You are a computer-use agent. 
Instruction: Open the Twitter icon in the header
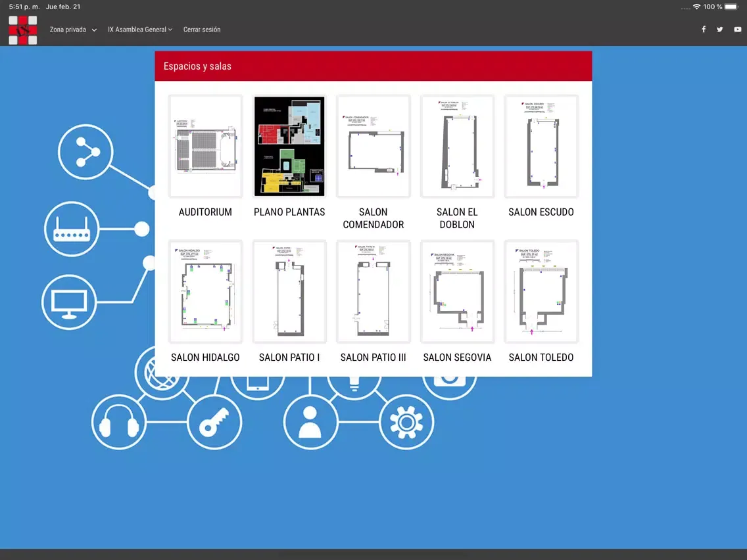[720, 30]
